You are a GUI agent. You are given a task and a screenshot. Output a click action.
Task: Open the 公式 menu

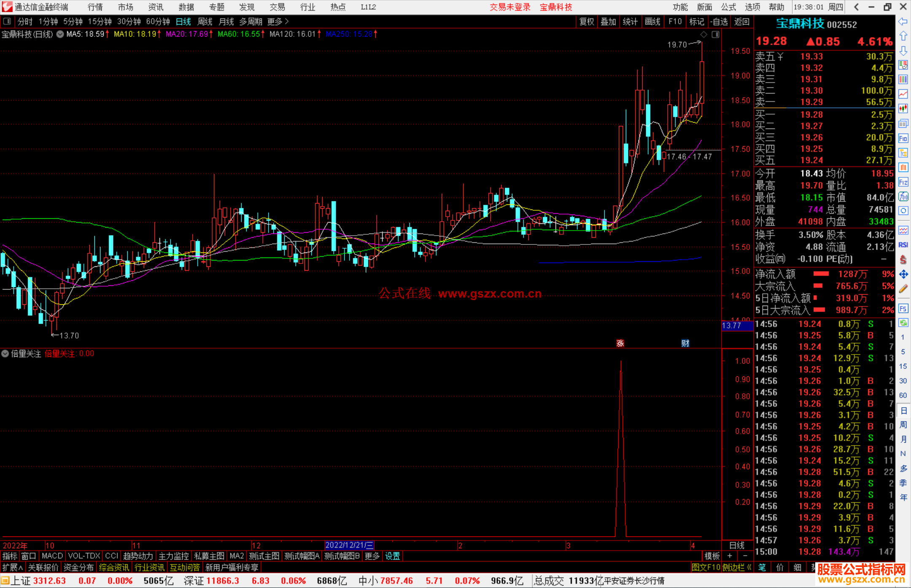(728, 7)
